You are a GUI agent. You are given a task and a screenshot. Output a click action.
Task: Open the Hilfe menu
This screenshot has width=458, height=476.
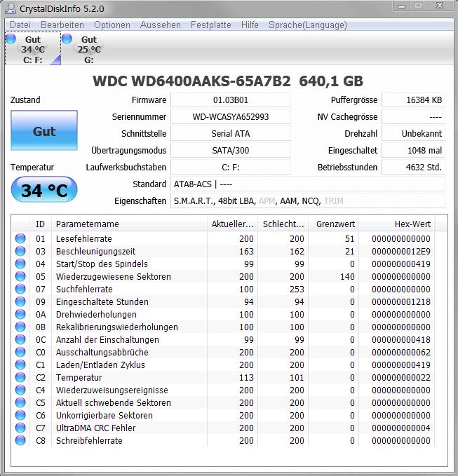click(250, 25)
